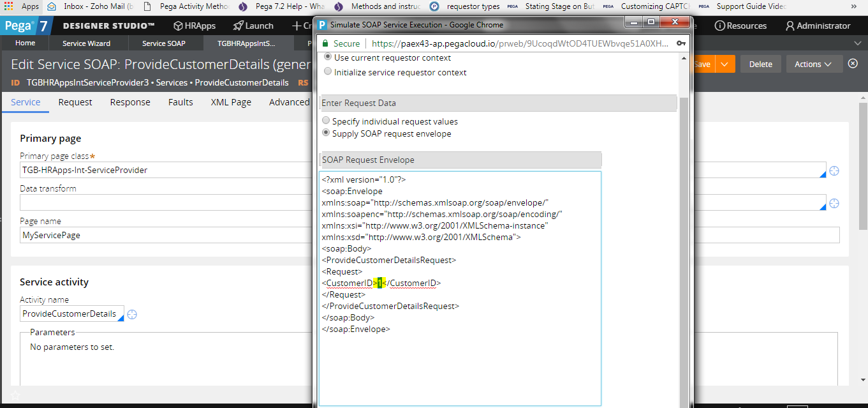Click the Simulate SOAP window P icon
Screen dimensions: 868x408
coord(323,25)
